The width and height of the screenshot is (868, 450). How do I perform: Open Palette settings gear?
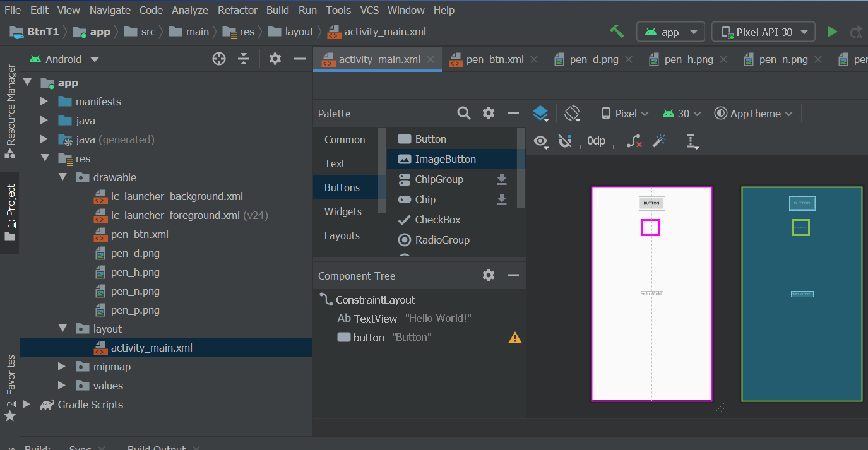(x=489, y=113)
